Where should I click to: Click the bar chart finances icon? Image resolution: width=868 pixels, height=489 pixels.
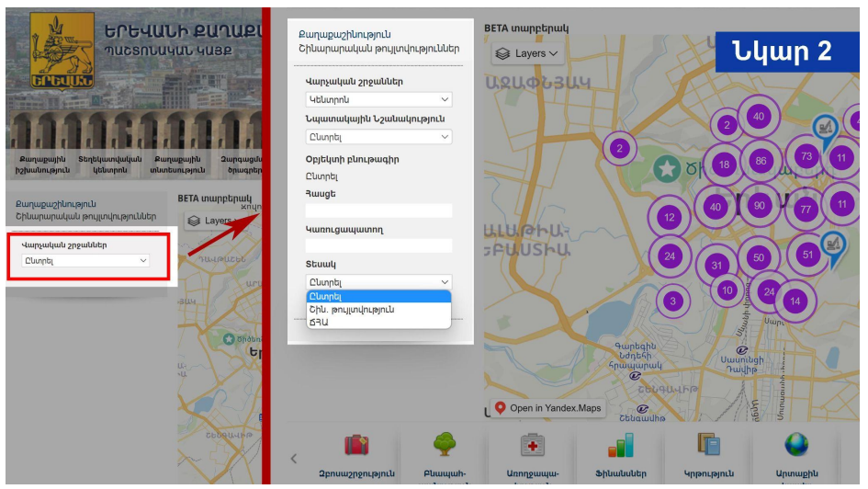pos(621,445)
